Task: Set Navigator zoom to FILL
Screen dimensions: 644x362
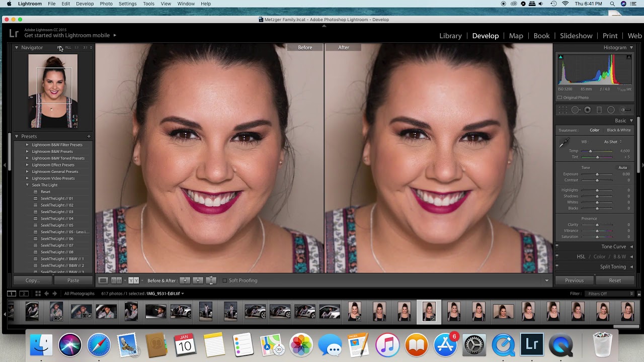Action: click(x=68, y=47)
